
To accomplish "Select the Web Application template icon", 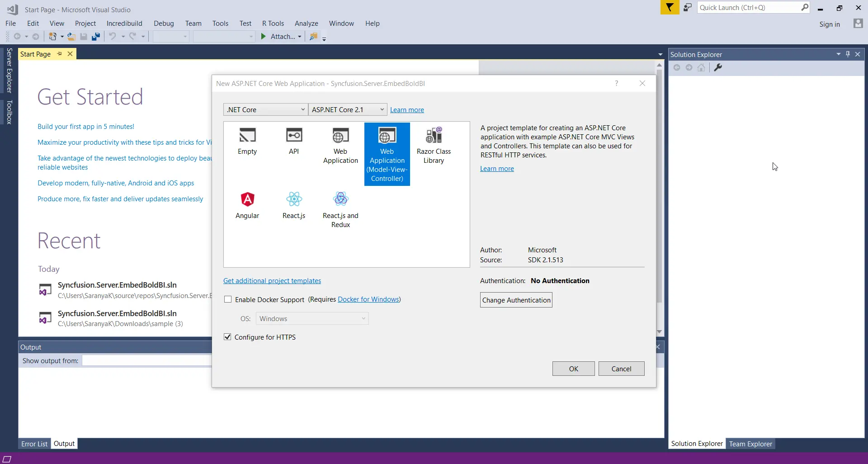I will point(340,135).
